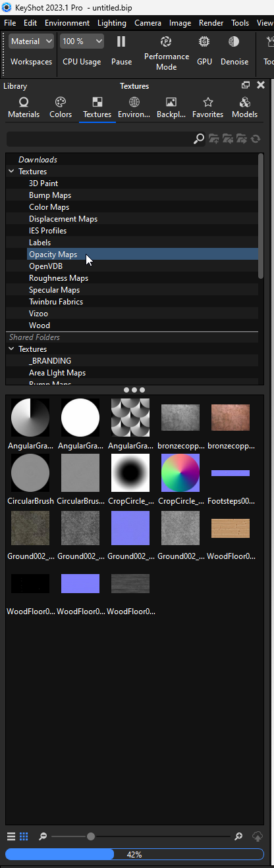
Task: Open the 100 % CPU Usage dropdown
Action: point(82,41)
